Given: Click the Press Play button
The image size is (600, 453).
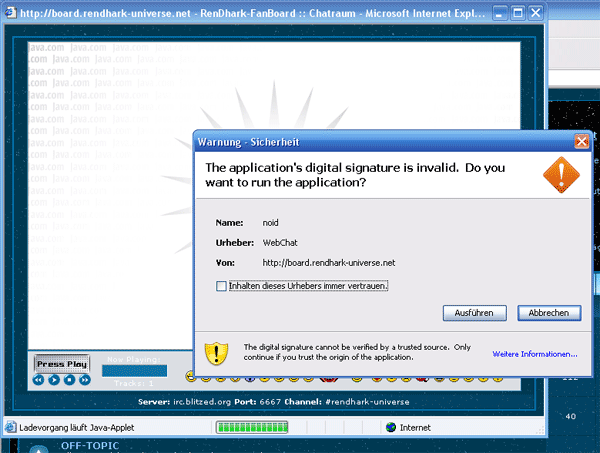Looking at the screenshot, I should click(x=63, y=364).
